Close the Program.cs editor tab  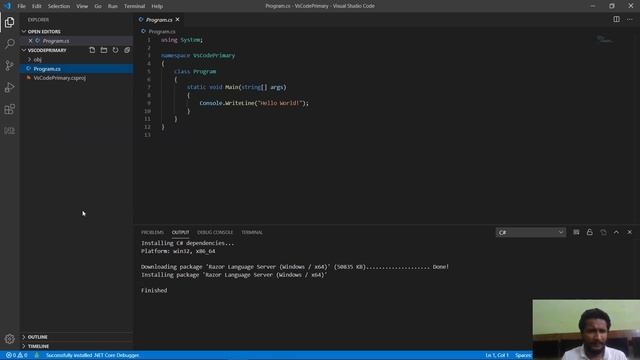(x=178, y=20)
